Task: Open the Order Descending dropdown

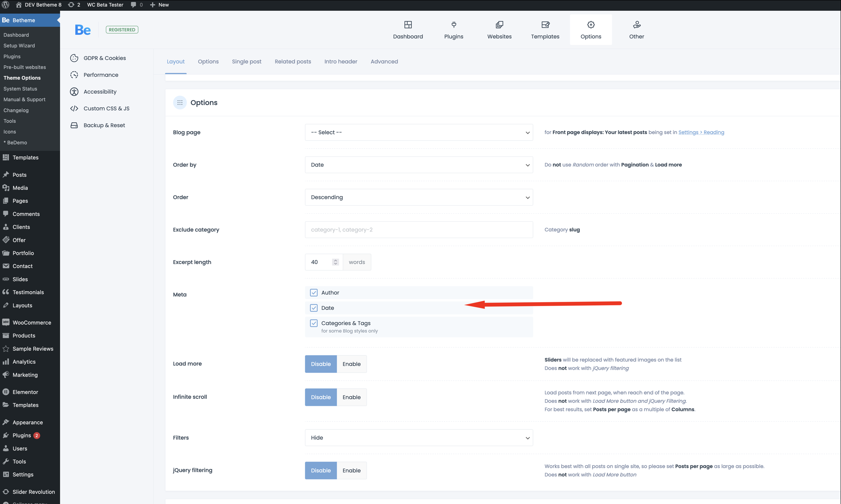Action: (419, 197)
